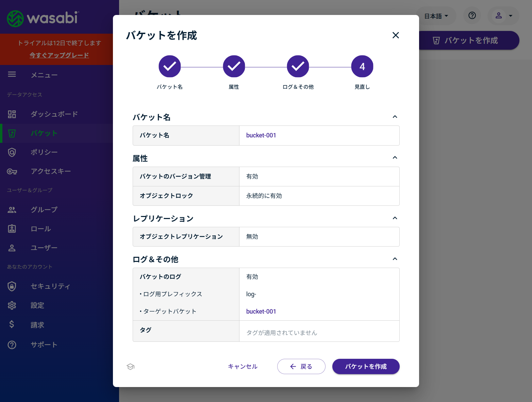The height and width of the screenshot is (402, 532).
Task: Click キャンセル in the dialog
Action: 243,367
